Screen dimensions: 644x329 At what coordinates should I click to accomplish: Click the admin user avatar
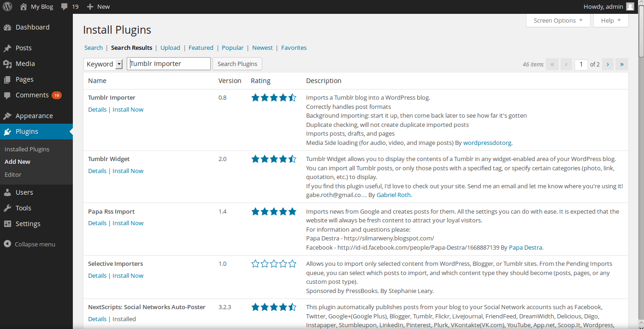[630, 7]
